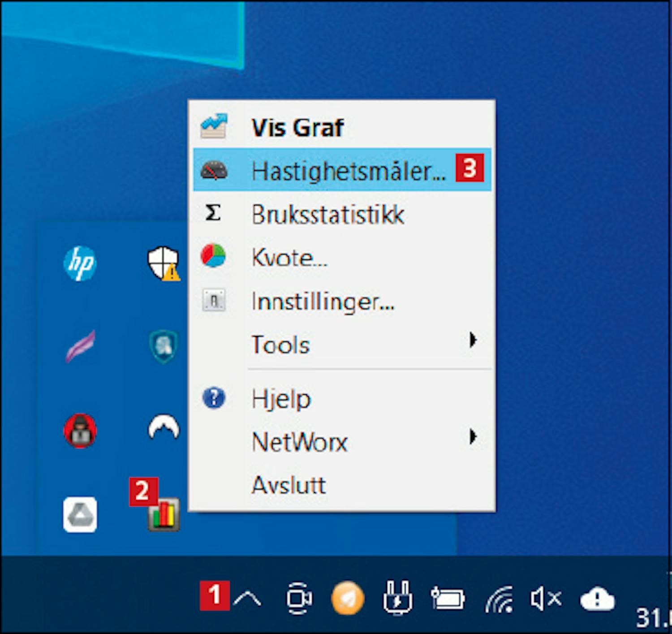Open the HP tray icon

pos(80,263)
